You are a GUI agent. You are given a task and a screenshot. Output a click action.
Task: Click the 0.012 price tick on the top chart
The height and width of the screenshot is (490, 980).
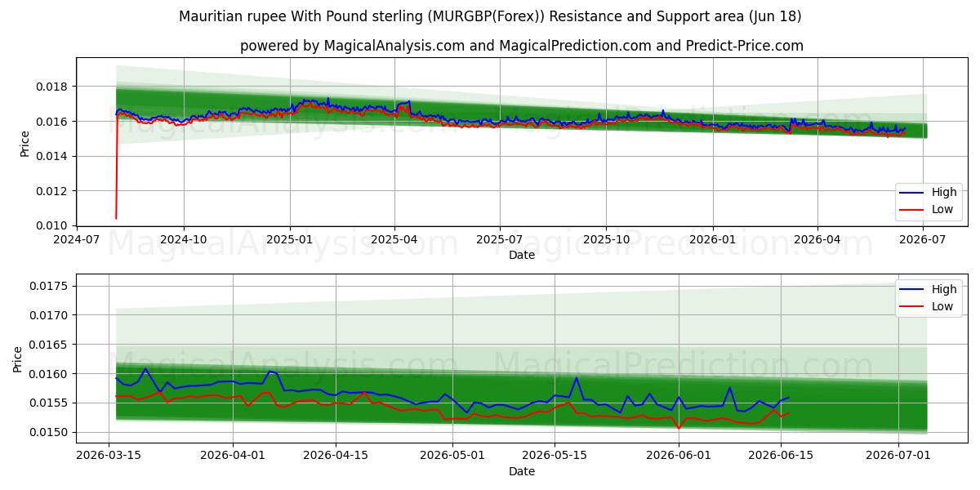coord(54,191)
